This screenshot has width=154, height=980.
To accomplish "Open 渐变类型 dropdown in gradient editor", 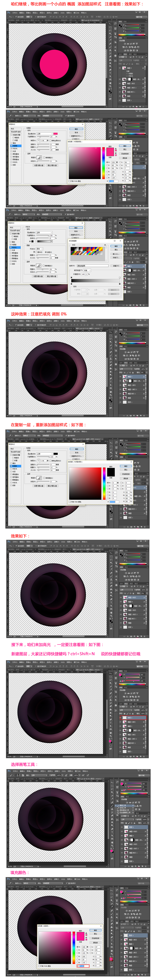I will coord(87,270).
